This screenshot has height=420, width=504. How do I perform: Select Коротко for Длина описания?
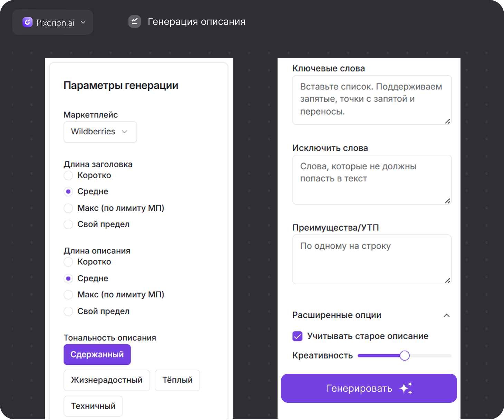coord(68,262)
